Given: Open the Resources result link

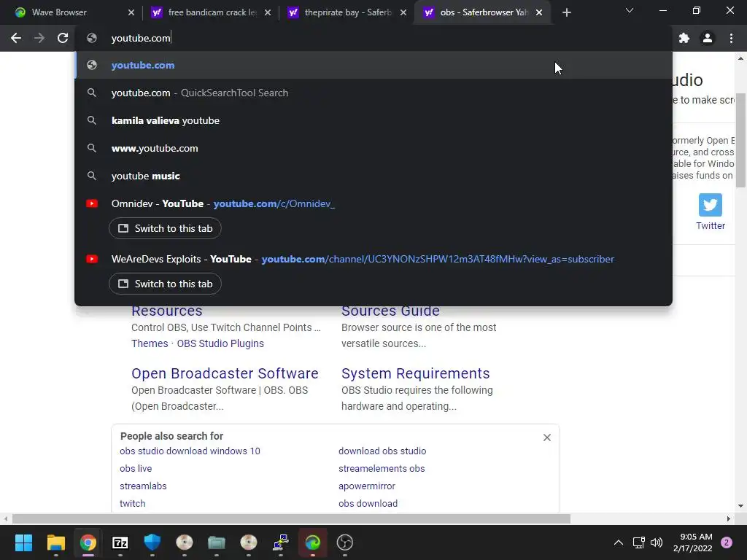Looking at the screenshot, I should pyautogui.click(x=167, y=311).
